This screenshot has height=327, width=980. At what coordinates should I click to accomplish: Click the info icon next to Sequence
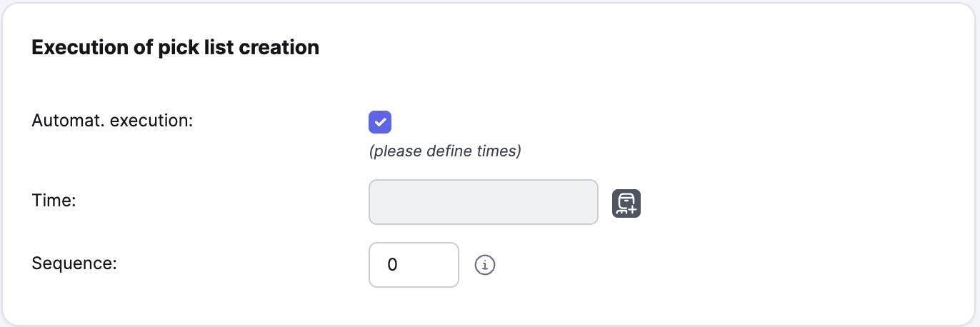pos(485,265)
